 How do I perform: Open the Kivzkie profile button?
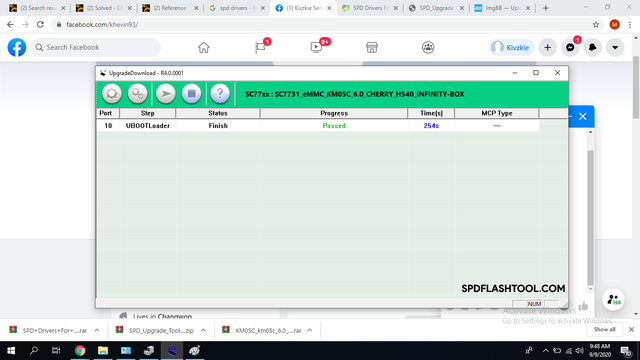(511, 47)
